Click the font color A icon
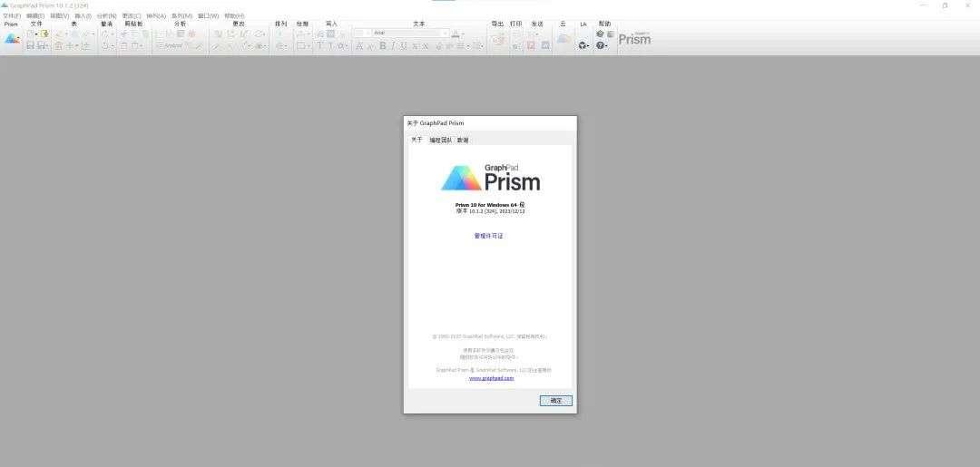The height and width of the screenshot is (467, 980). 455,34
